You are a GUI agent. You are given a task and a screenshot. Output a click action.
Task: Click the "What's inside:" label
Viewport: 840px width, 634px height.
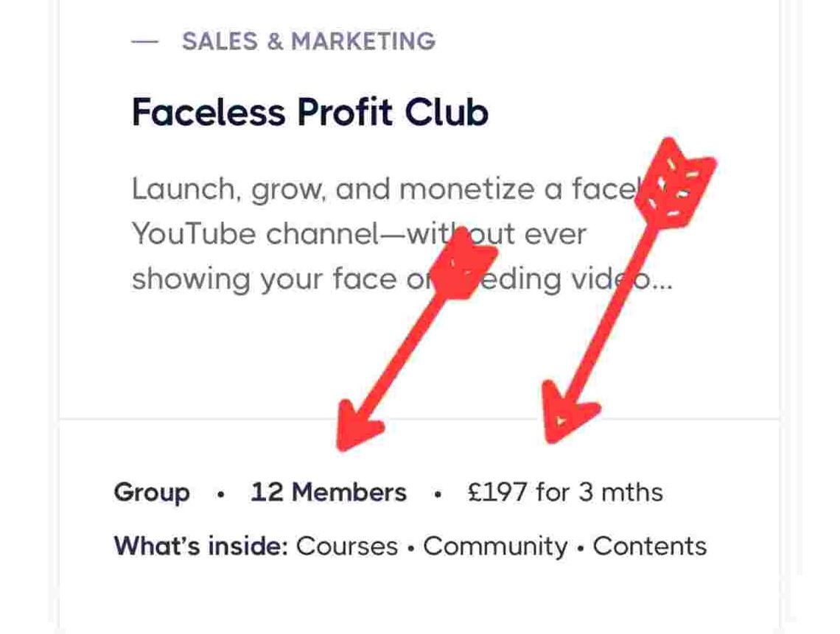(x=200, y=546)
